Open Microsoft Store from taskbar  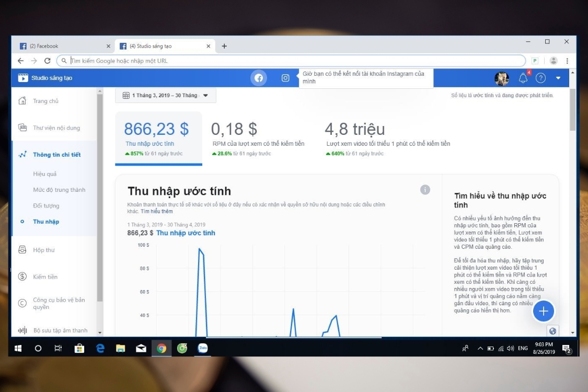(x=79, y=349)
